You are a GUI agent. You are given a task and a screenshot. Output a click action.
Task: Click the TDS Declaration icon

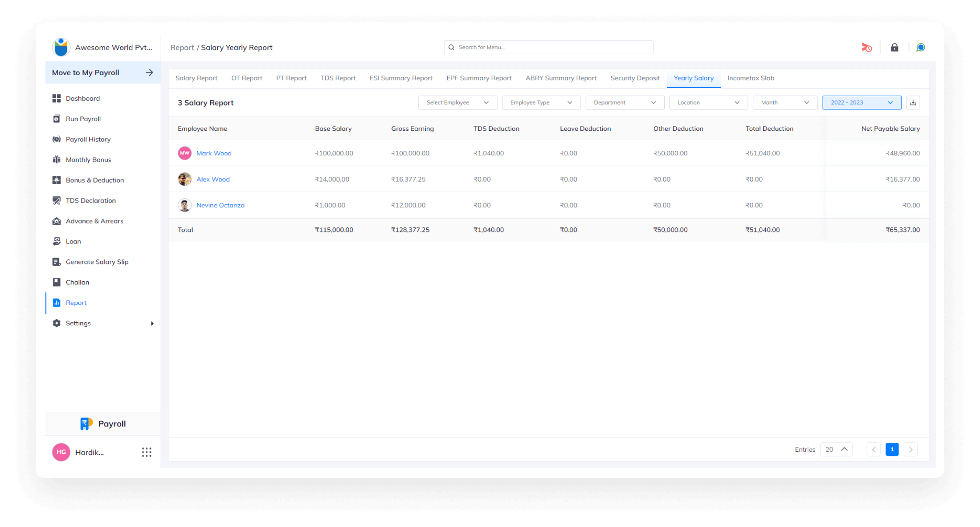(57, 200)
